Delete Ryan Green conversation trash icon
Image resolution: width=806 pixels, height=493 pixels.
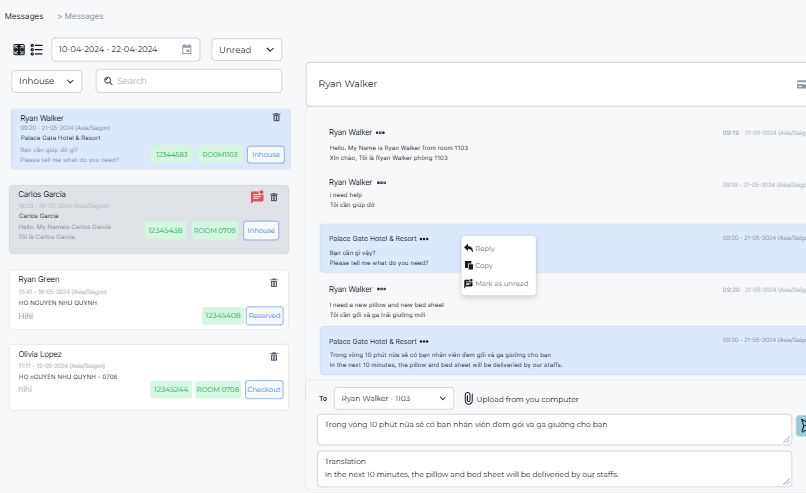pos(274,283)
